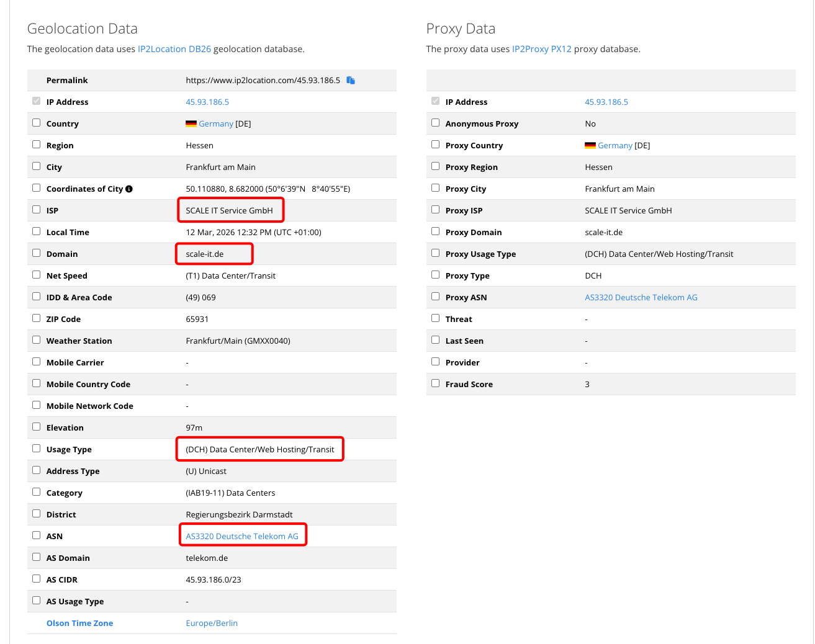Screen dimensions: 815x644
Task: Click the Germany flag in Geolocation Country row
Action: (191, 124)
